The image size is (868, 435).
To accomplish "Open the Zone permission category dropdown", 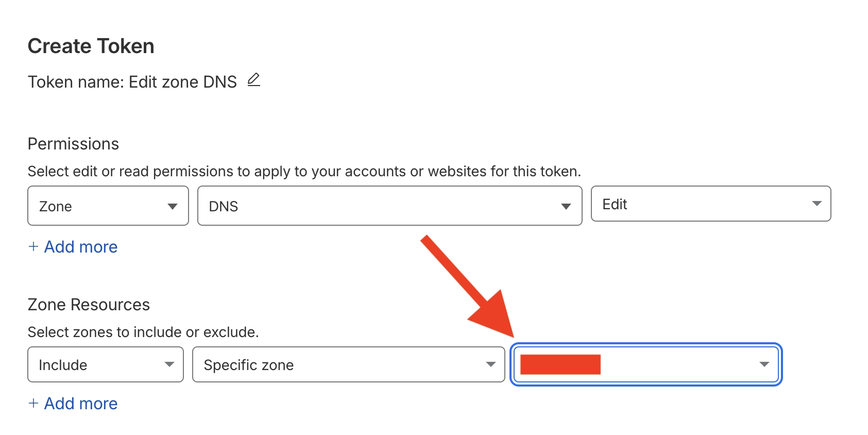I will (x=103, y=206).
